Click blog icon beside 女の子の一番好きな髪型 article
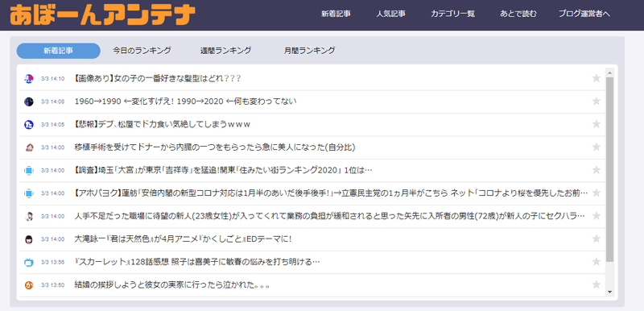Image resolution: width=644 pixels, height=311 pixels. pyautogui.click(x=28, y=78)
